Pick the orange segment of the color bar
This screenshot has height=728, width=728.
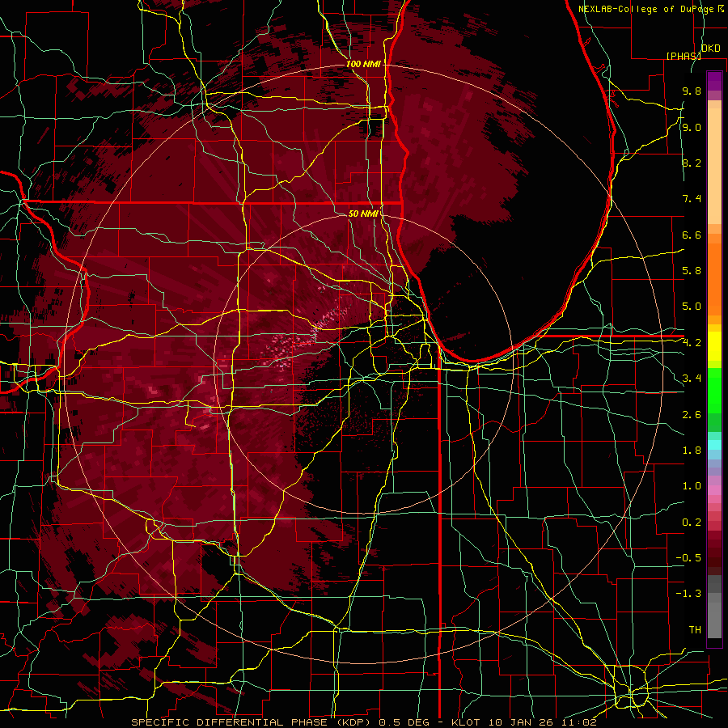(714, 280)
